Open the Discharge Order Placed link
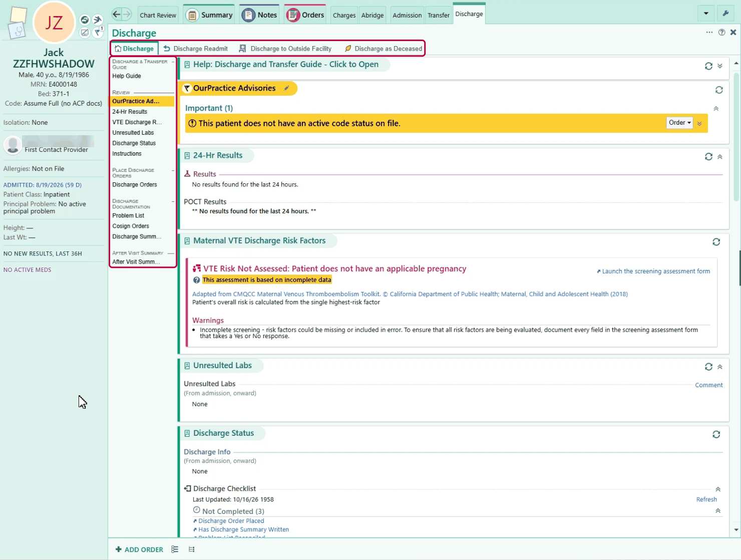Screen dimensions: 741x560 coord(231,521)
